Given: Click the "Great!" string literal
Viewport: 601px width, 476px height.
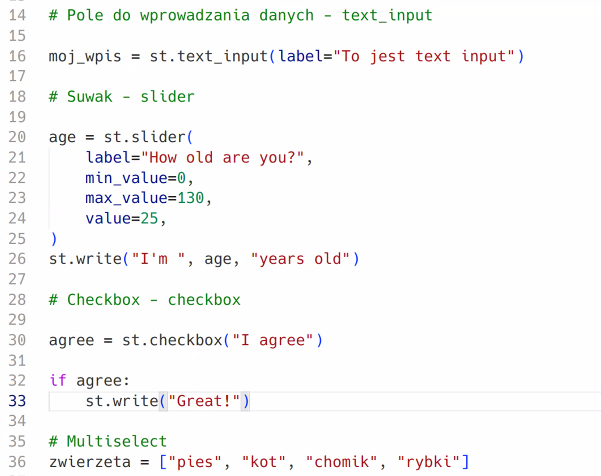Looking at the screenshot, I should coord(204,401).
